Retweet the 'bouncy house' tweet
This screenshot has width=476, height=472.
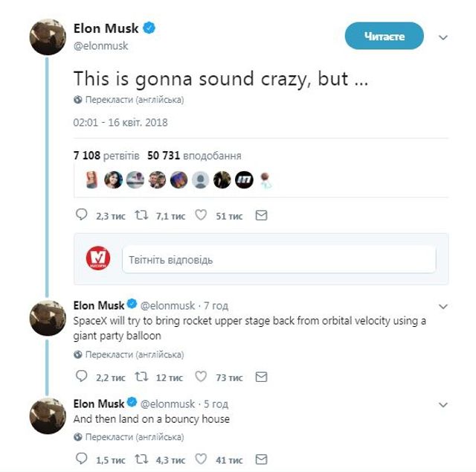141,459
